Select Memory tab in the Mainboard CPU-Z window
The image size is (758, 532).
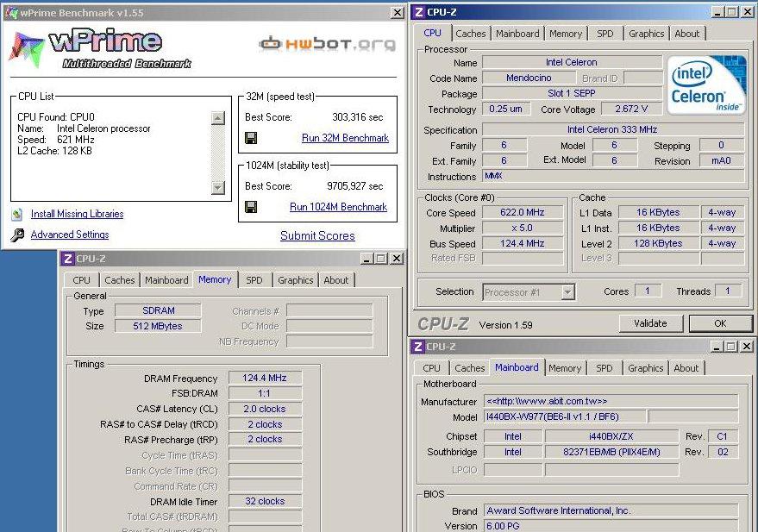pos(565,368)
